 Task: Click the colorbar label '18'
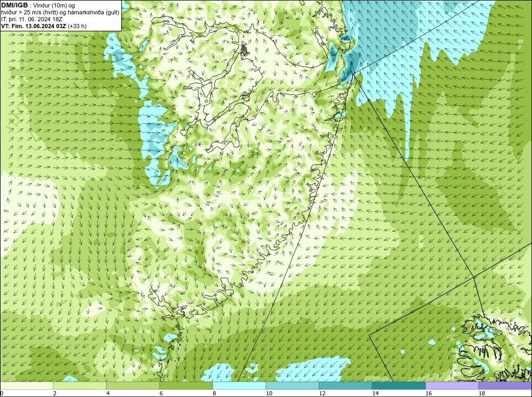coord(482,393)
